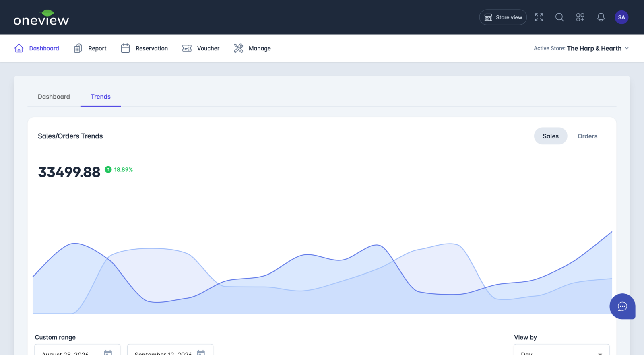Screen dimensions: 644x355
Task: Click the 33499.88 sales total
Action: click(69, 172)
